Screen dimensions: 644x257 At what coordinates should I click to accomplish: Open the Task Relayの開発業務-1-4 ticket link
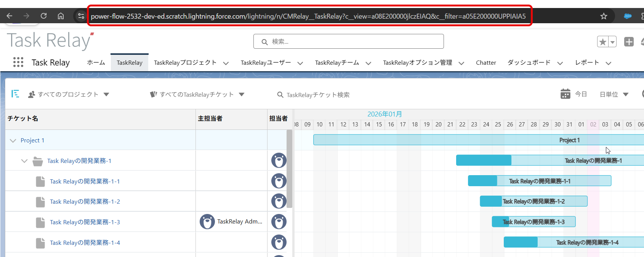(x=85, y=243)
